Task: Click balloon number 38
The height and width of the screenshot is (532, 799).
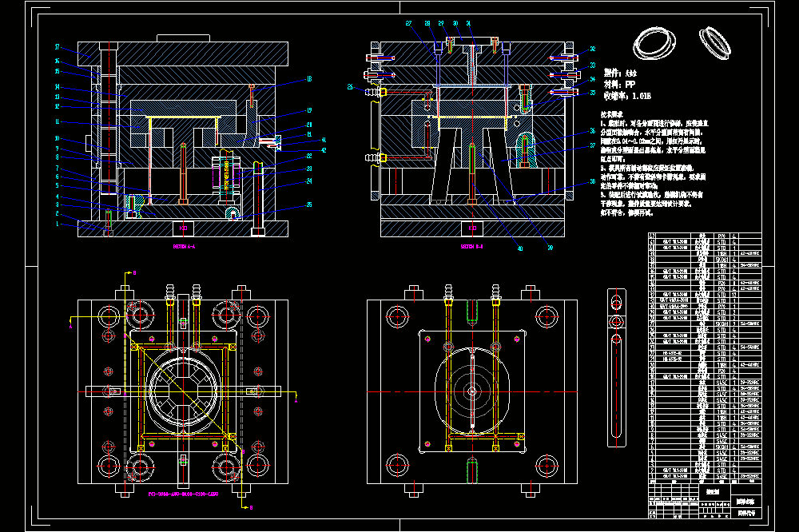Action: (x=593, y=181)
